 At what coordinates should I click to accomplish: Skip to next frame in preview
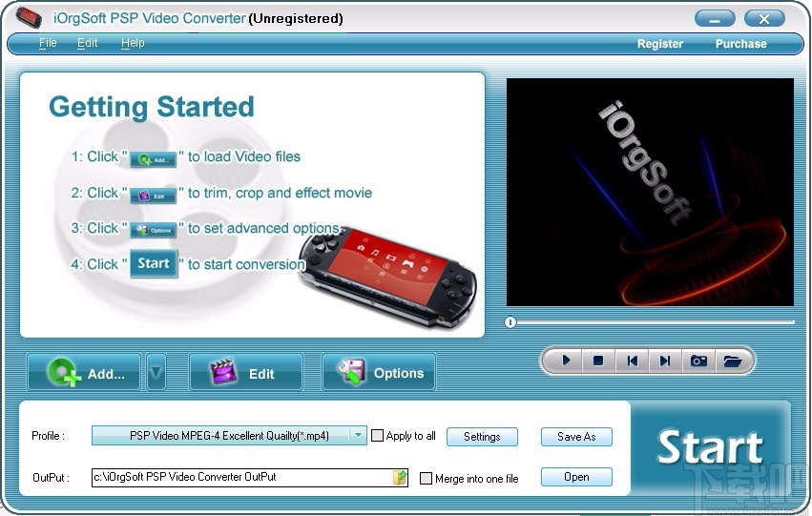[665, 361]
